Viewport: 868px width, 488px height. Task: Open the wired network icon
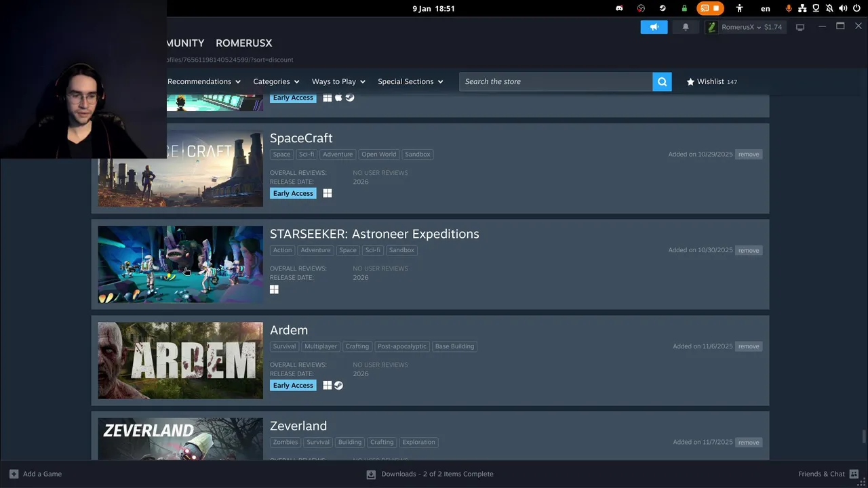pyautogui.click(x=803, y=8)
